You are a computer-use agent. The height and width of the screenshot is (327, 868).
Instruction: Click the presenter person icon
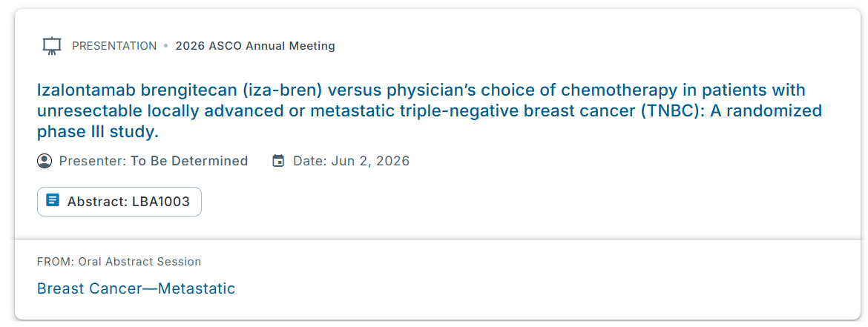(45, 161)
